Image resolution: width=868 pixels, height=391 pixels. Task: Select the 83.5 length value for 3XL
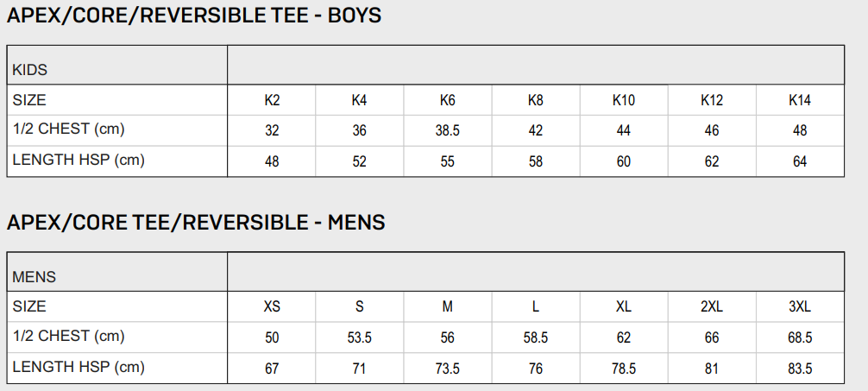pos(799,369)
